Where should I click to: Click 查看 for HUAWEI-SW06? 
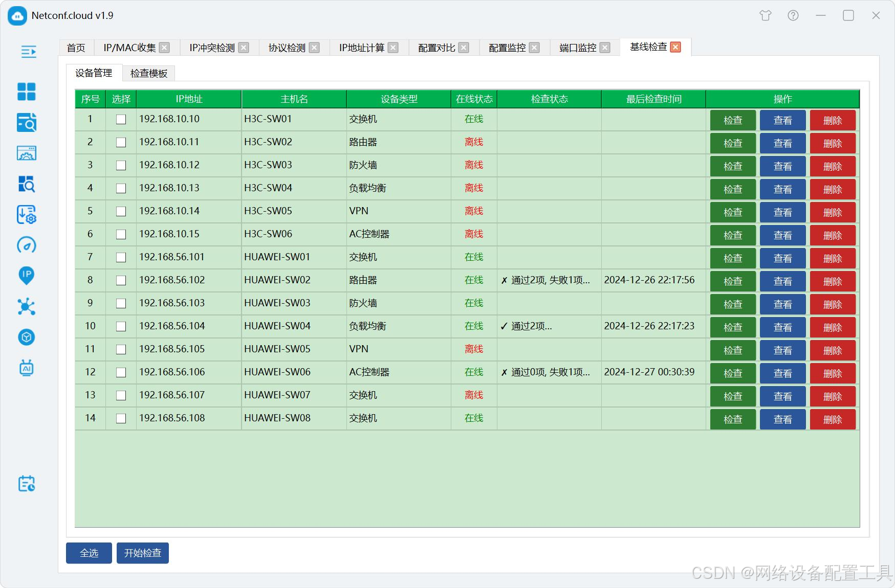pos(782,373)
